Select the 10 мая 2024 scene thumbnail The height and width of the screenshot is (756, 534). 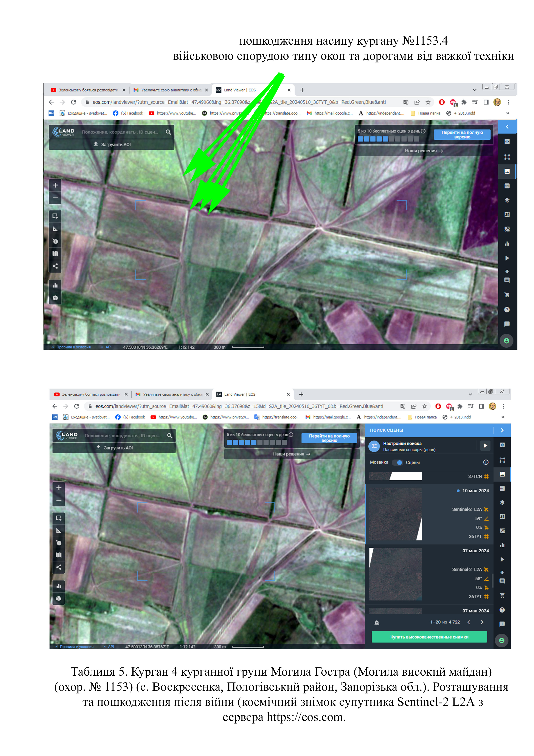[396, 514]
